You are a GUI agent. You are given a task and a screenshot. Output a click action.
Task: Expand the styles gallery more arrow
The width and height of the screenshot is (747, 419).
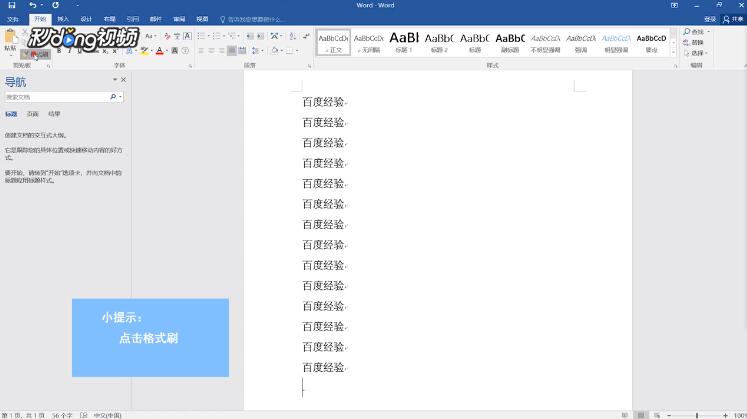673,52
